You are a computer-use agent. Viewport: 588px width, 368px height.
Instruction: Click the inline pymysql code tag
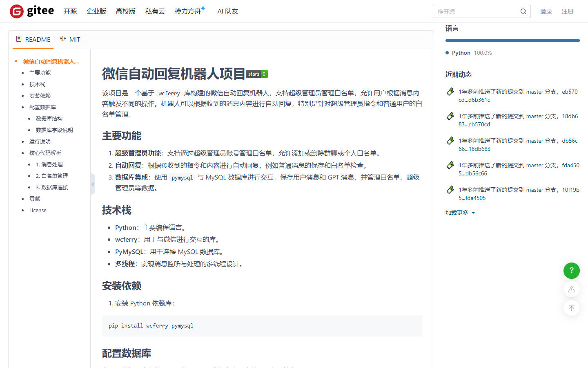pyautogui.click(x=182, y=177)
